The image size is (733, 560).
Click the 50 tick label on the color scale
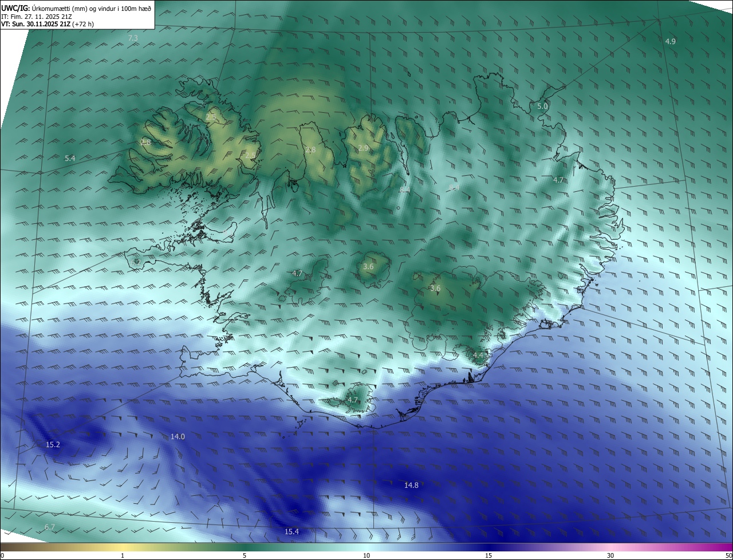(728, 555)
